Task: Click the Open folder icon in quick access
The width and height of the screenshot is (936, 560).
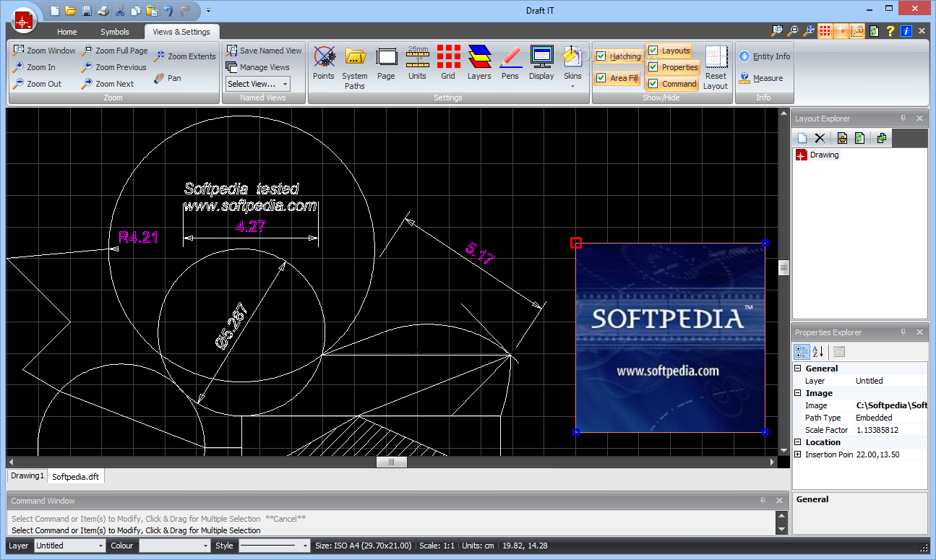Action: [70, 10]
